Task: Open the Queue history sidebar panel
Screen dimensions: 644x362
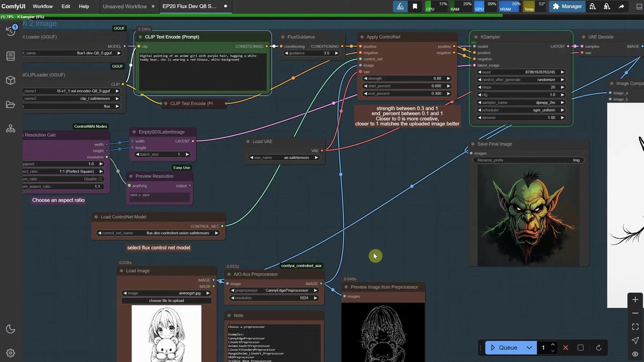Action: tap(10, 32)
